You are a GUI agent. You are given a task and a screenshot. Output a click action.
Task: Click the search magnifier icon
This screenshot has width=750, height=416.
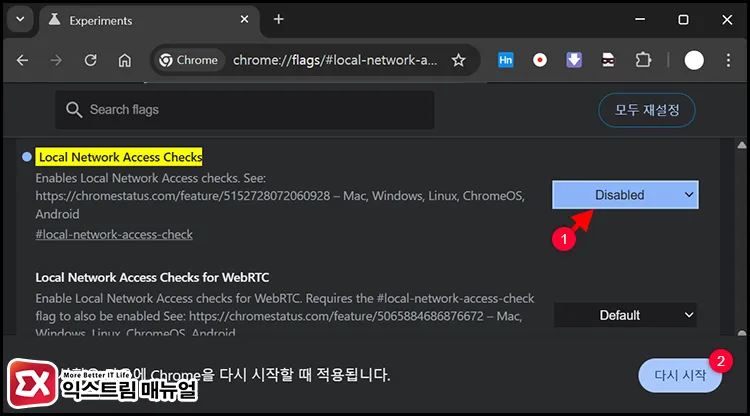[74, 110]
